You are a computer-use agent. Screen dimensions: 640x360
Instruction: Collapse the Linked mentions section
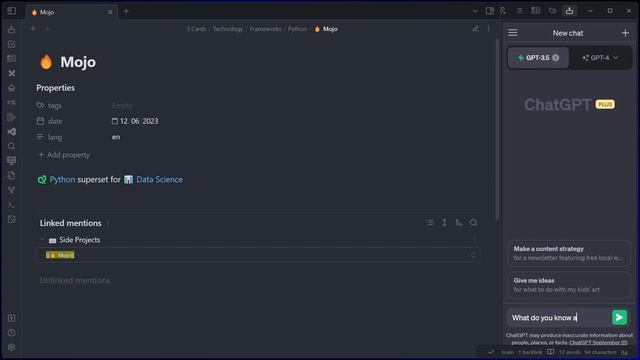point(70,223)
